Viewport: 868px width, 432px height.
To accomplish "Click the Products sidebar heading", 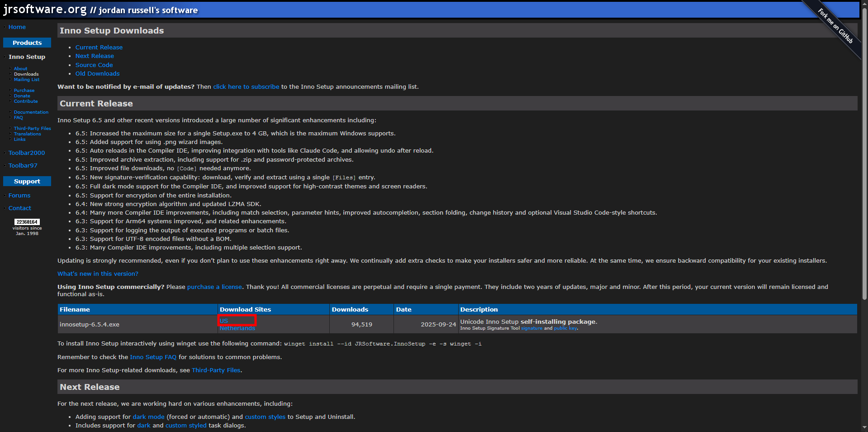I will tap(27, 43).
